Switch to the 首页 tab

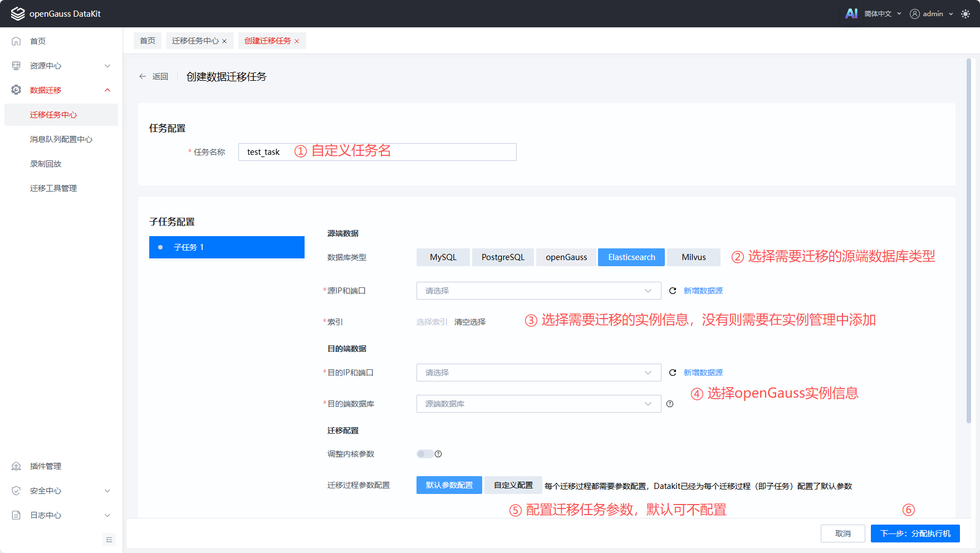pos(148,41)
